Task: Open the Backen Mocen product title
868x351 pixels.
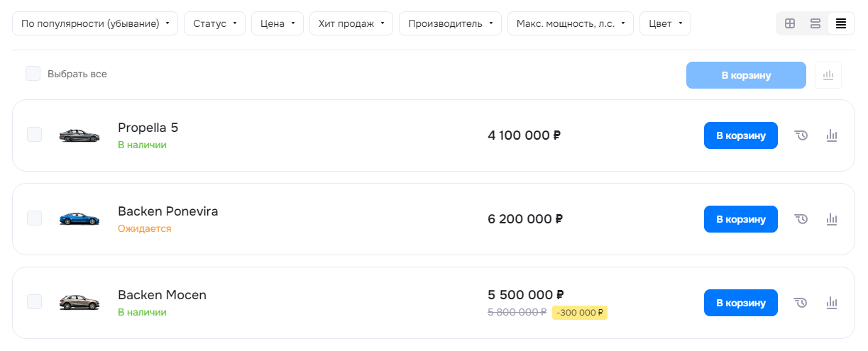Action: (x=162, y=295)
